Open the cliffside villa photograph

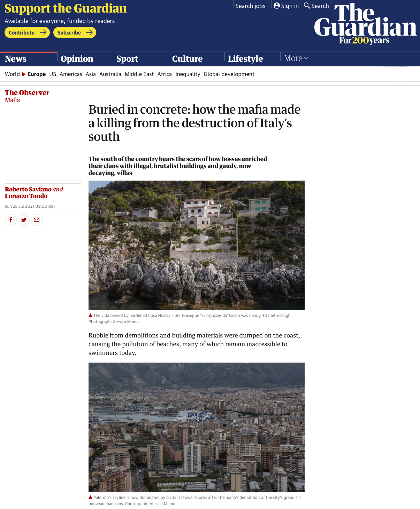click(x=197, y=245)
